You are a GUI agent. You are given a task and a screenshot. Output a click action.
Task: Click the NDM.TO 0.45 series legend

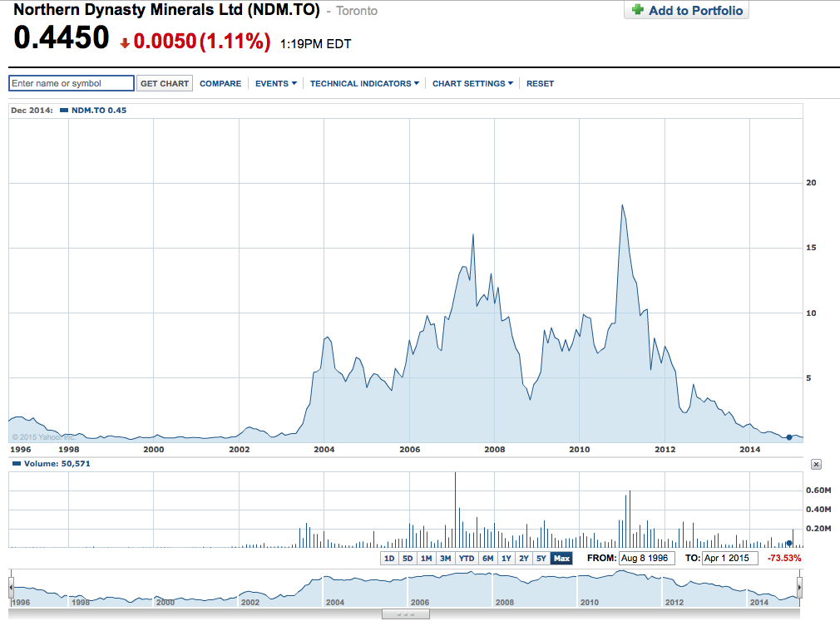click(93, 111)
